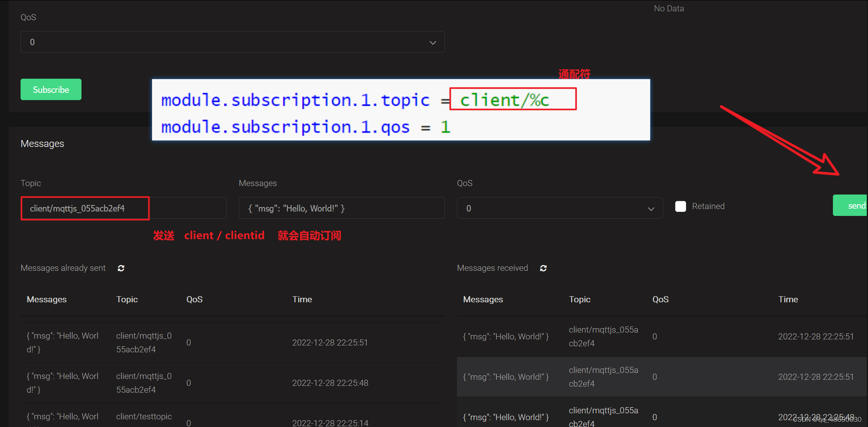Click the Messages column header in received table

483,299
